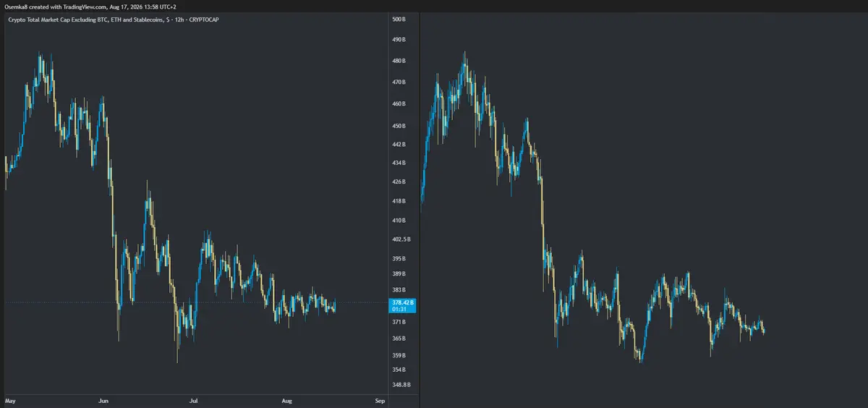Click the 450 B price scale label
This screenshot has width=868, height=408.
click(x=399, y=126)
